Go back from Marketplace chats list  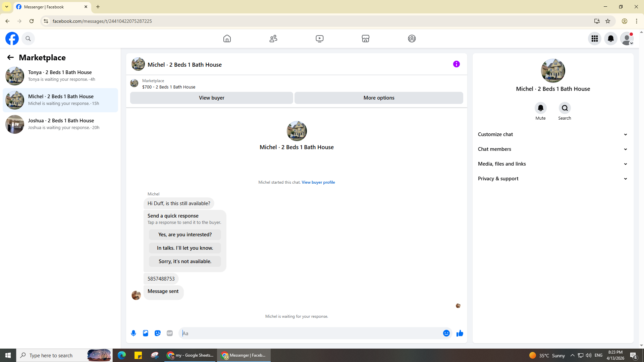pyautogui.click(x=10, y=57)
